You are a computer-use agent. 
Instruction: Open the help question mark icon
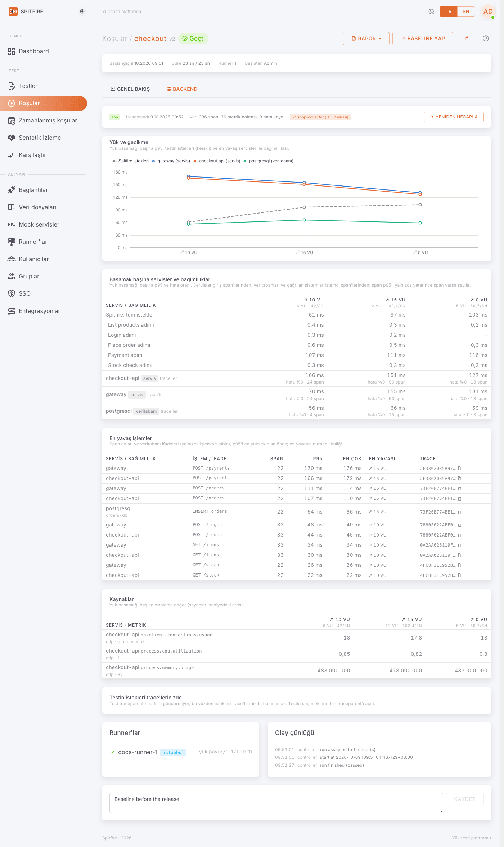coord(486,39)
